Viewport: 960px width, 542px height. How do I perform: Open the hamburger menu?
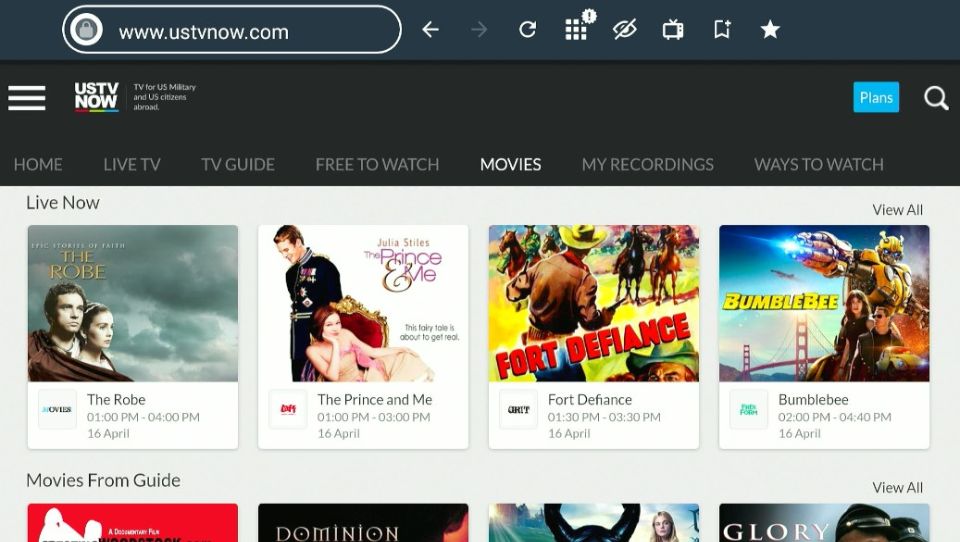27,98
